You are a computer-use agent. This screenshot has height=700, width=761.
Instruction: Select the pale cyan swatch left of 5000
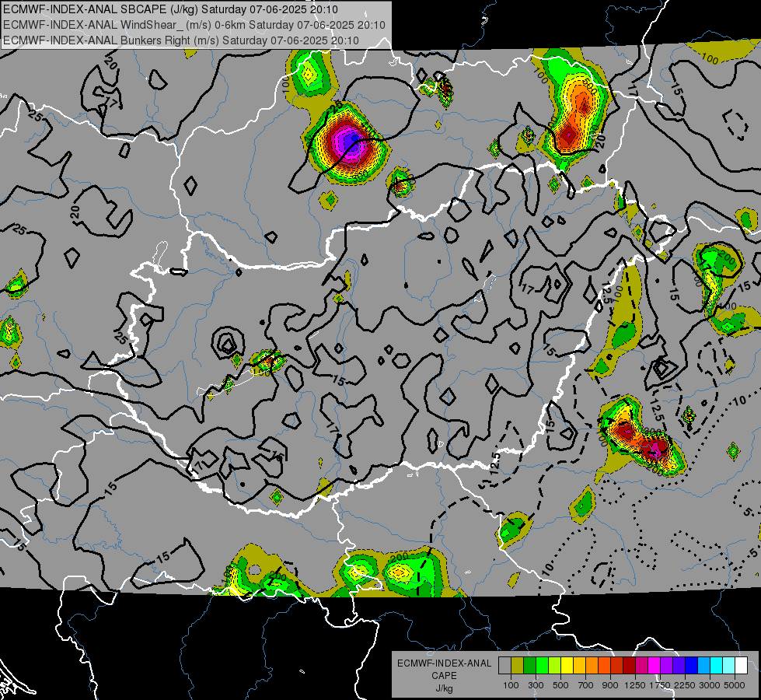pyautogui.click(x=729, y=666)
